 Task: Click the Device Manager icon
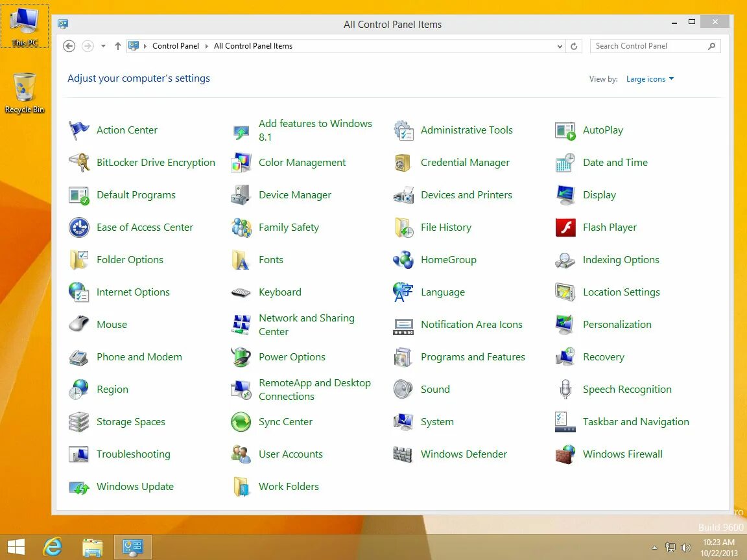pos(241,194)
